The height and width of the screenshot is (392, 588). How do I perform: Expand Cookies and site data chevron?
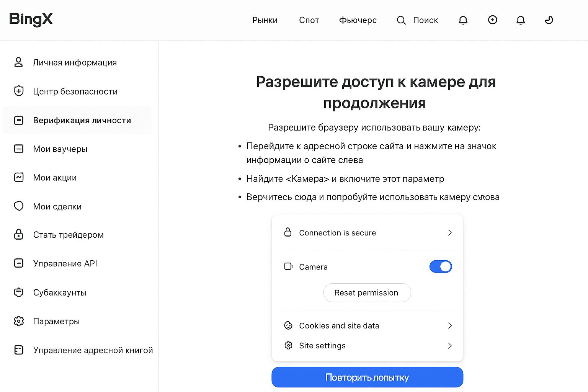point(450,325)
